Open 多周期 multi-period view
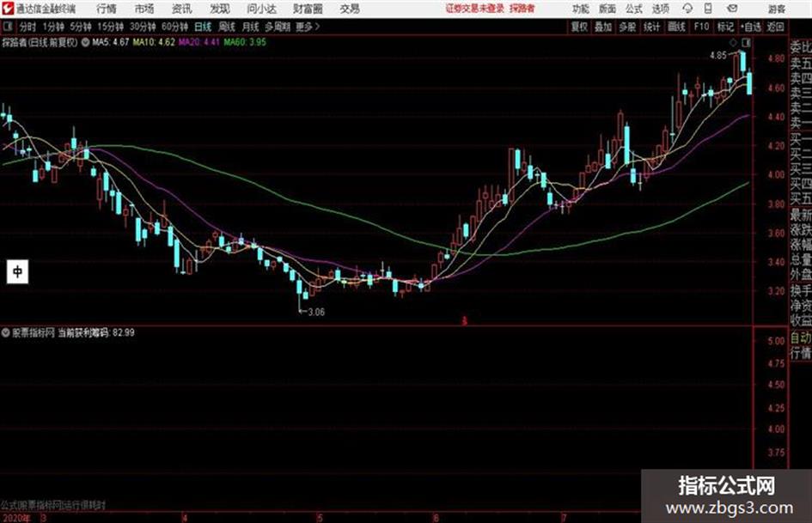The image size is (812, 523). pyautogui.click(x=278, y=27)
